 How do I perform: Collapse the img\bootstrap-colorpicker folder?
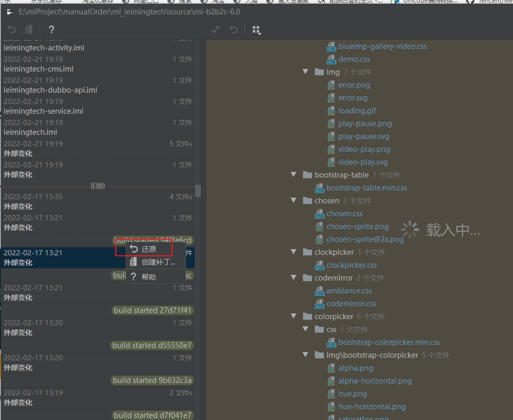point(305,355)
